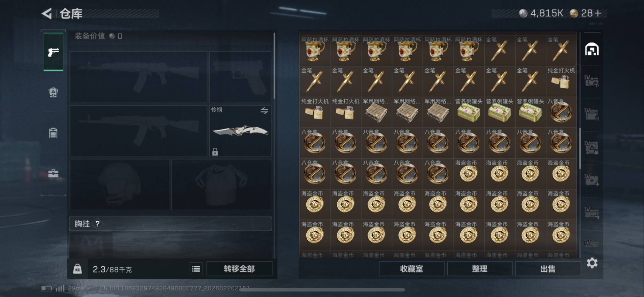
Task: Select the first 军用网络 item
Action: (377, 112)
